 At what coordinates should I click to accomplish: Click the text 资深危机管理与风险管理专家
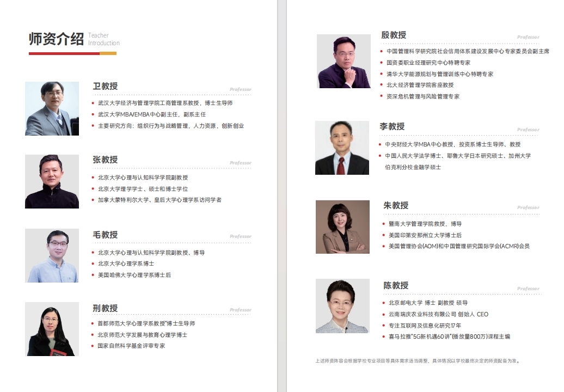423,96
